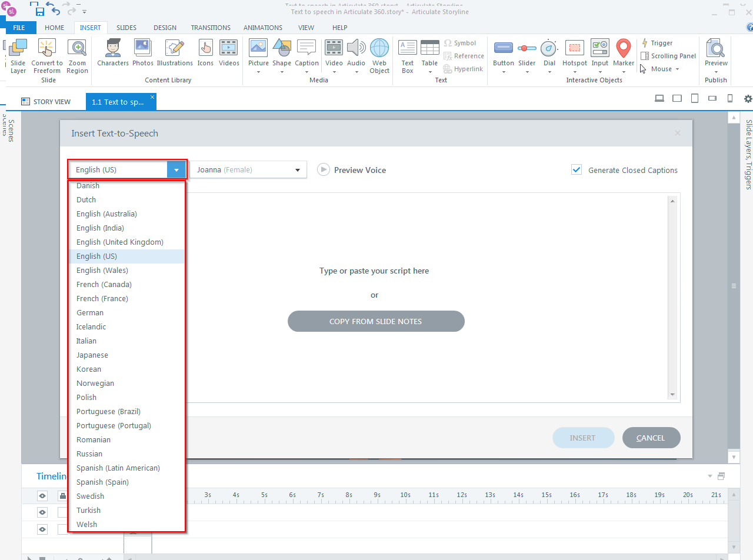Select Portuguese (Brazil) option
Image resolution: width=753 pixels, height=560 pixels.
127,411
